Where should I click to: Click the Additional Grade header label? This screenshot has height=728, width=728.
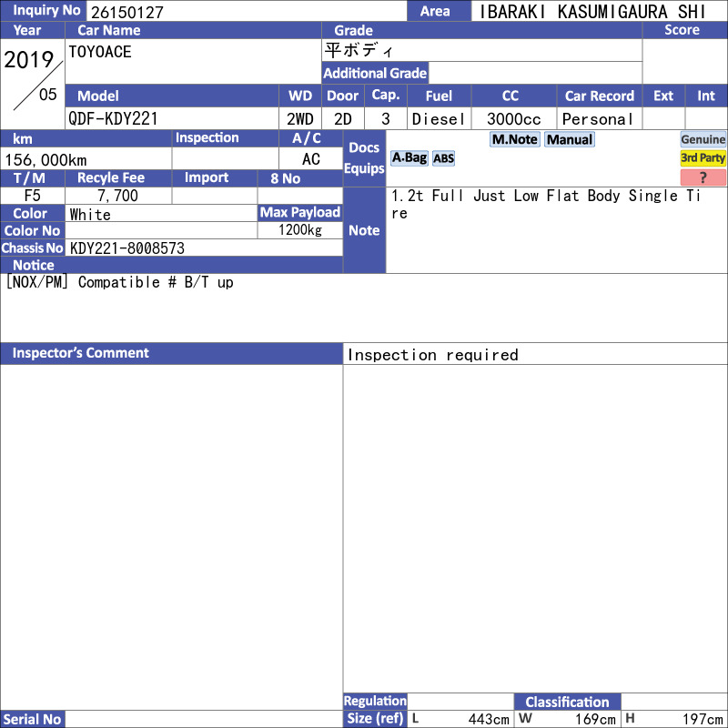click(x=375, y=73)
